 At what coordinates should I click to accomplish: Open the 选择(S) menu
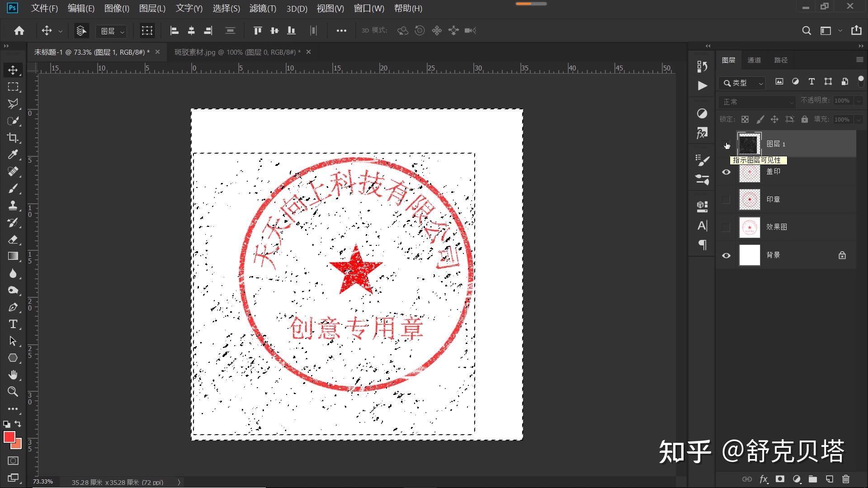pos(226,8)
